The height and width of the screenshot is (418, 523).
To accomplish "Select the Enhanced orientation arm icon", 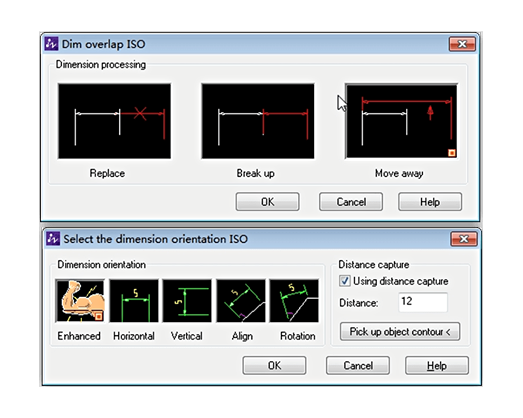I will pyautogui.click(x=80, y=301).
